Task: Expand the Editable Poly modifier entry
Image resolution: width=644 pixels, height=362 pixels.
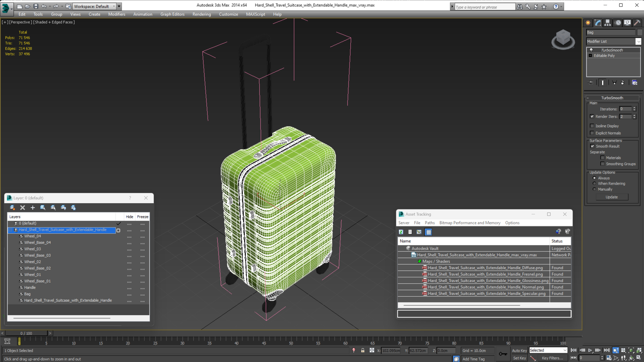Action: [590, 56]
